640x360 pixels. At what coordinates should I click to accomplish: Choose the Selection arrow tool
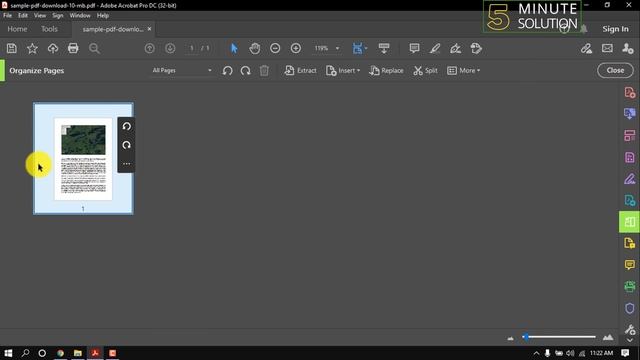234,49
